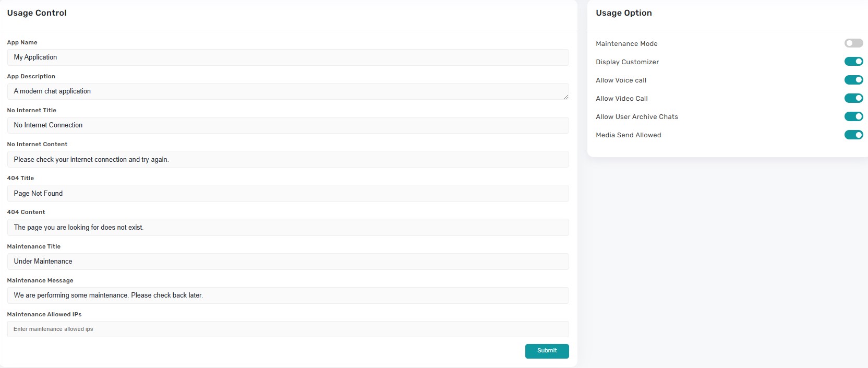Toggle Allow User Archive Chats off
This screenshot has width=868, height=368.
pos(853,116)
